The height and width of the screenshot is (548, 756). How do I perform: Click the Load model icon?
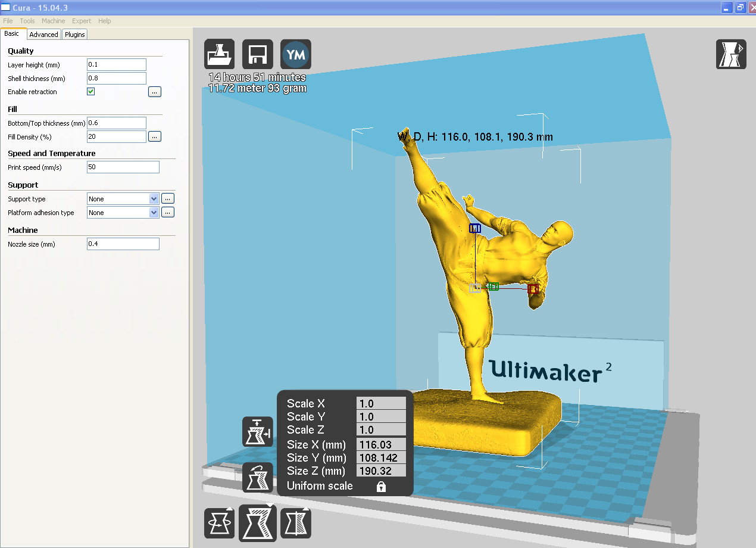pos(220,54)
